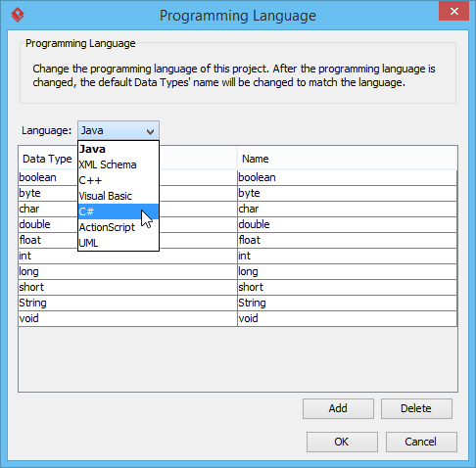Screen dimensions: 476x468
Task: Click the Visual Paradigm logo icon
Action: point(18,15)
